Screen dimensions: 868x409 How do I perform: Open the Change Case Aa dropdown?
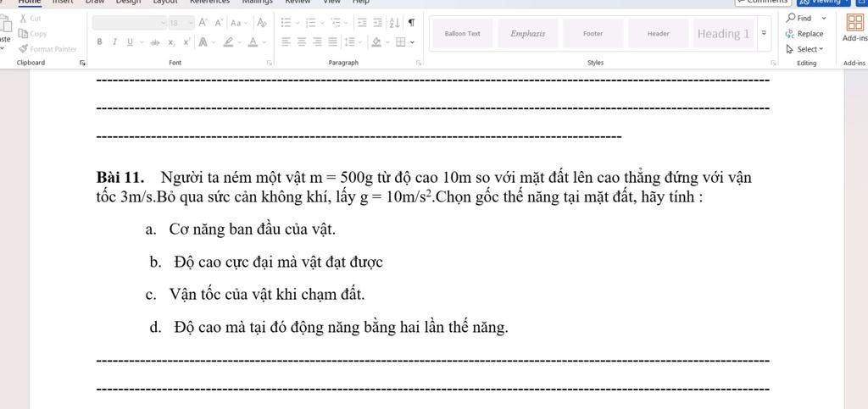(239, 23)
